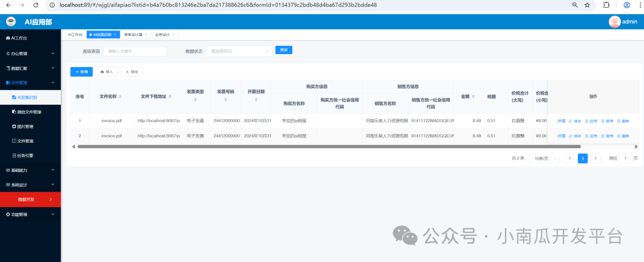Screen dimensions: 644x262
Task: Click 禁用 for row 2
Action: [607, 136]
